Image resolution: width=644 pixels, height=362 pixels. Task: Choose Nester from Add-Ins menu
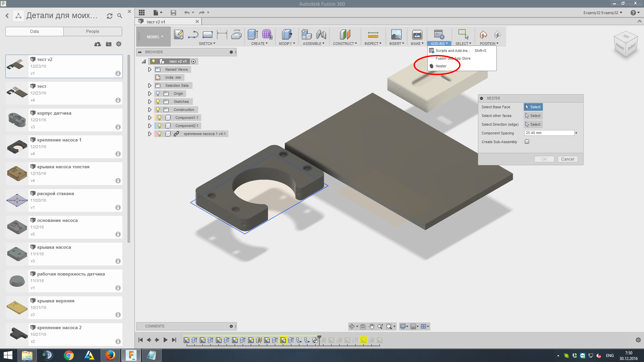click(x=441, y=66)
